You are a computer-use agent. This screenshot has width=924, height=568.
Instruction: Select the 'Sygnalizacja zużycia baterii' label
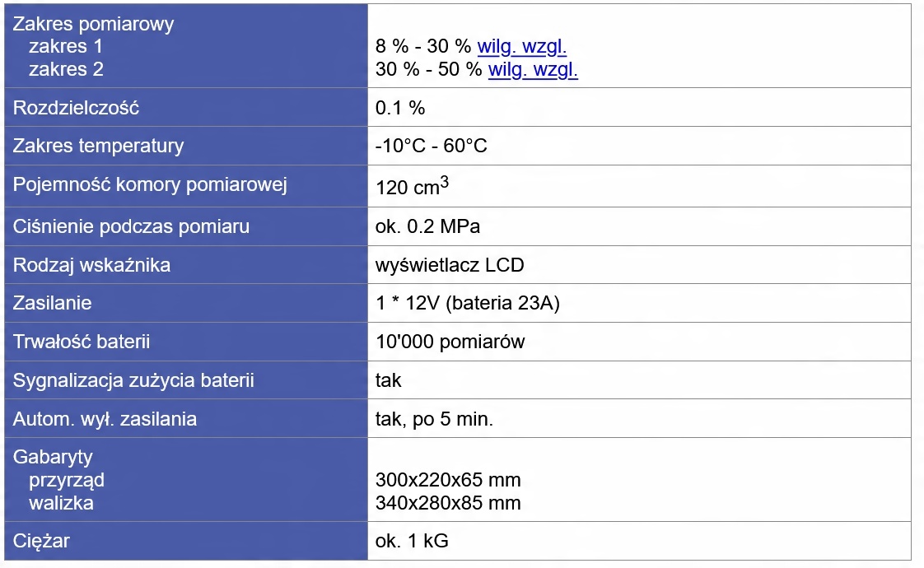(133, 380)
